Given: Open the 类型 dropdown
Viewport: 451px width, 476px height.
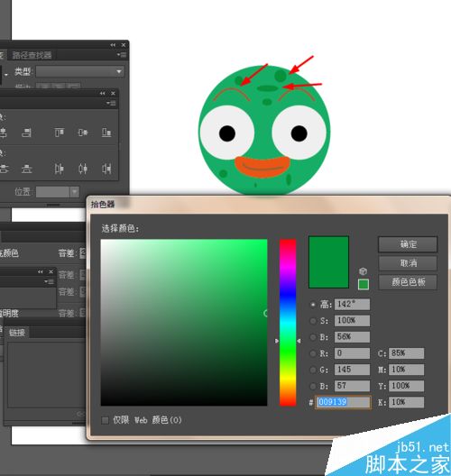Looking at the screenshot, I should pos(80,71).
